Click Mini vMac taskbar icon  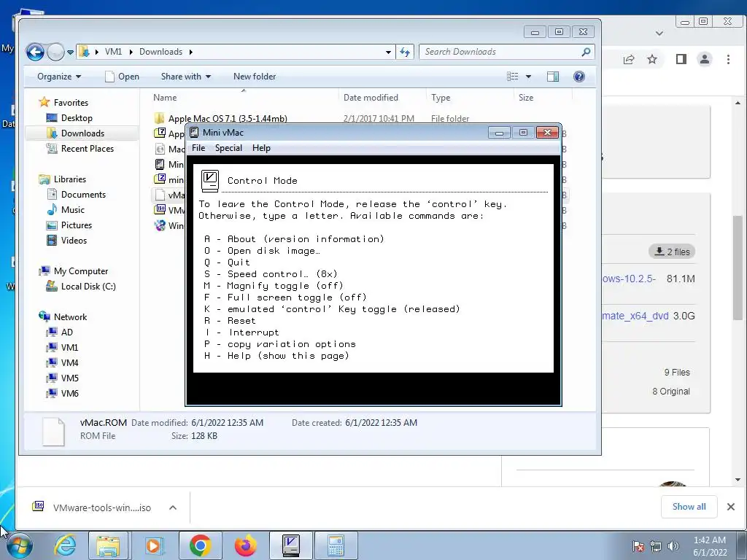pyautogui.click(x=290, y=545)
